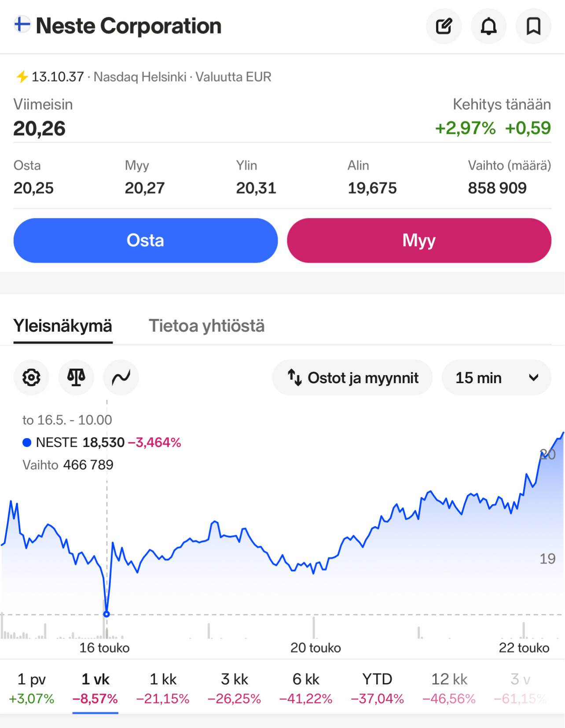Tap the Finnish flag icon
The image size is (565, 728).
[22, 24]
